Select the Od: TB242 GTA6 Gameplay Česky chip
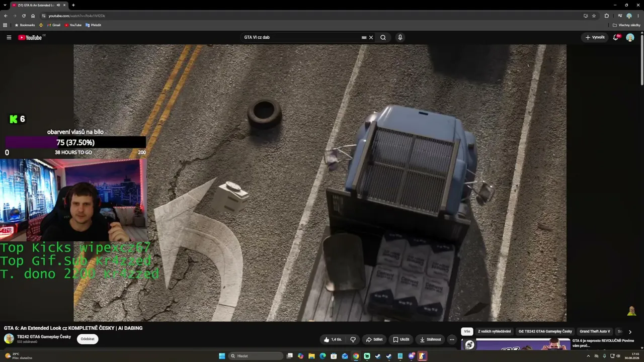 coord(545,331)
